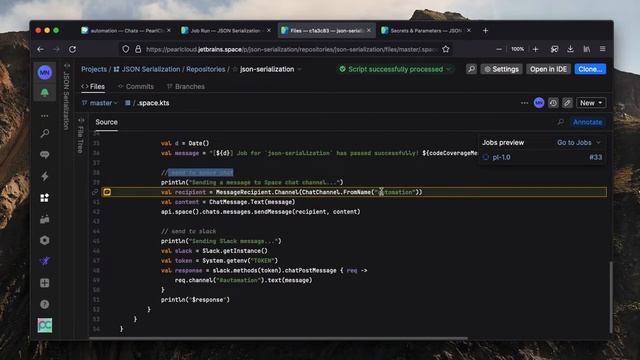Open browser downloads icon
Image resolution: width=640 pixels, height=360 pixels.
coord(570,49)
